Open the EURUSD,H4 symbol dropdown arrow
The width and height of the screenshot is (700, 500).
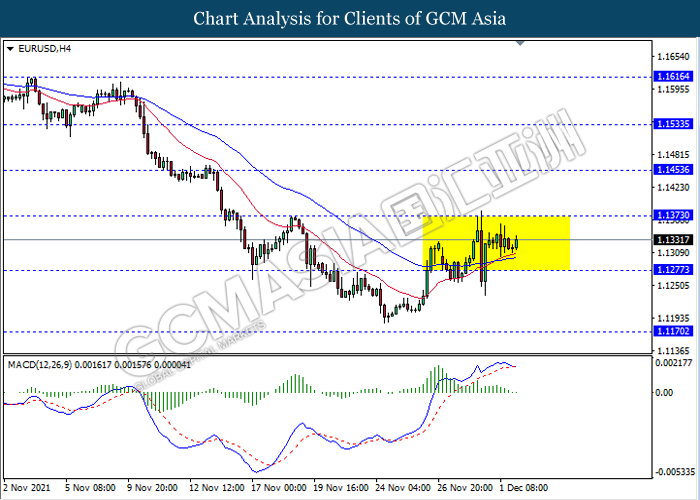point(10,49)
